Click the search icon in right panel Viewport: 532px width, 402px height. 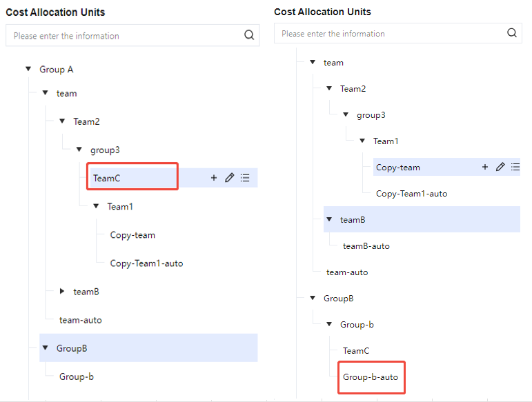pyautogui.click(x=512, y=33)
